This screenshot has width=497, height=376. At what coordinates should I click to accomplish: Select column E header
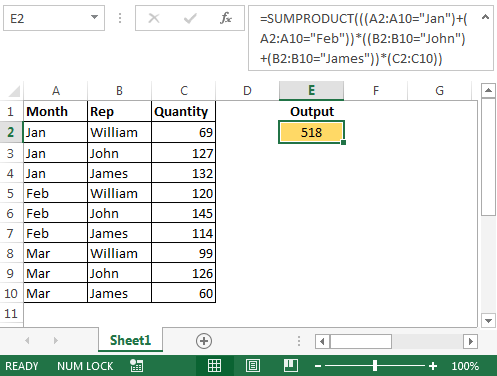(x=311, y=90)
